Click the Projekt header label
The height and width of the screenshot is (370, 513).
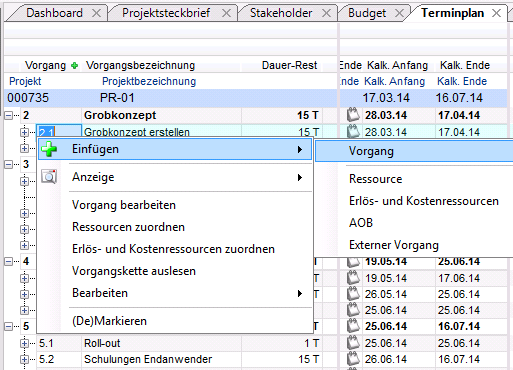(x=25, y=81)
